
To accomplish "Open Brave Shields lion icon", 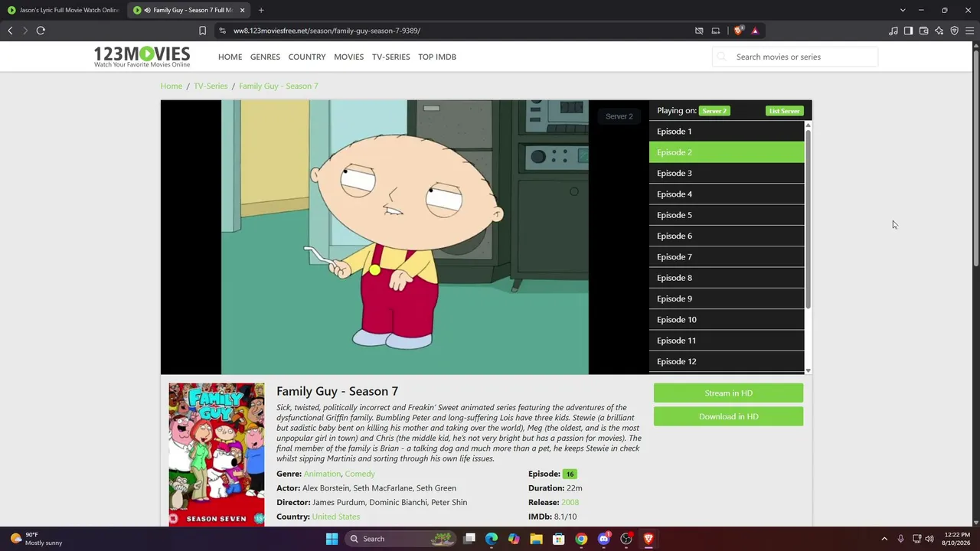I will pyautogui.click(x=738, y=31).
